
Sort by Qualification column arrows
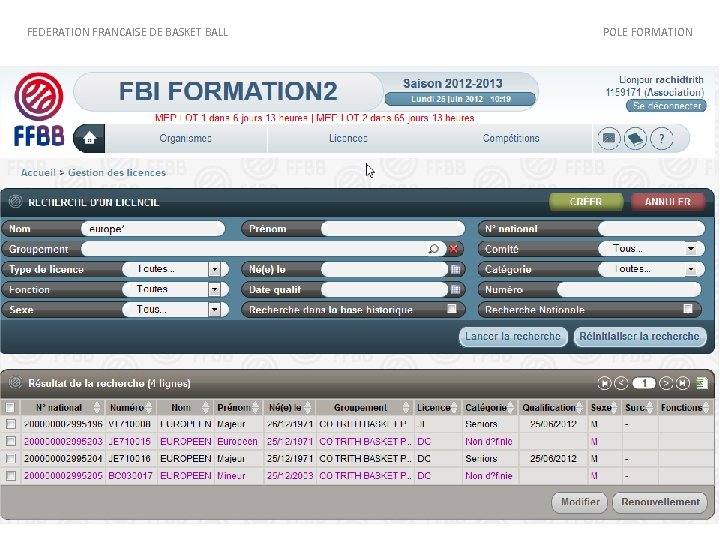(579, 407)
